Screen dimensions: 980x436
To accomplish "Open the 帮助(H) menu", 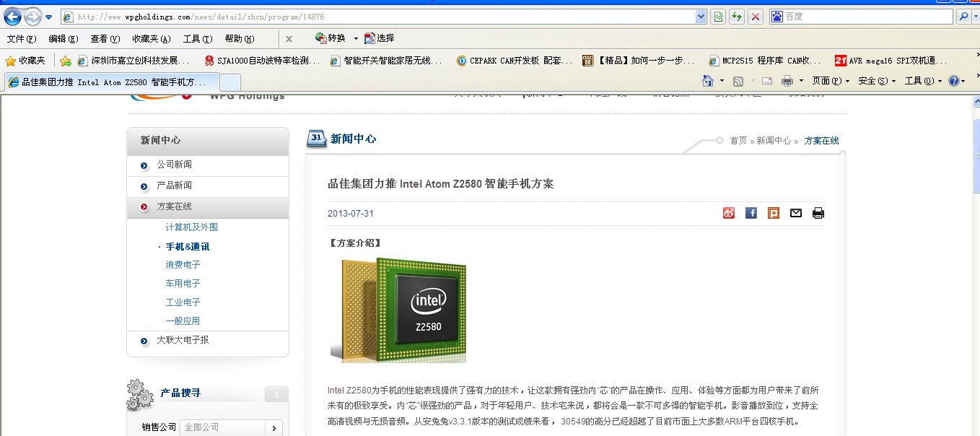I will (240, 39).
